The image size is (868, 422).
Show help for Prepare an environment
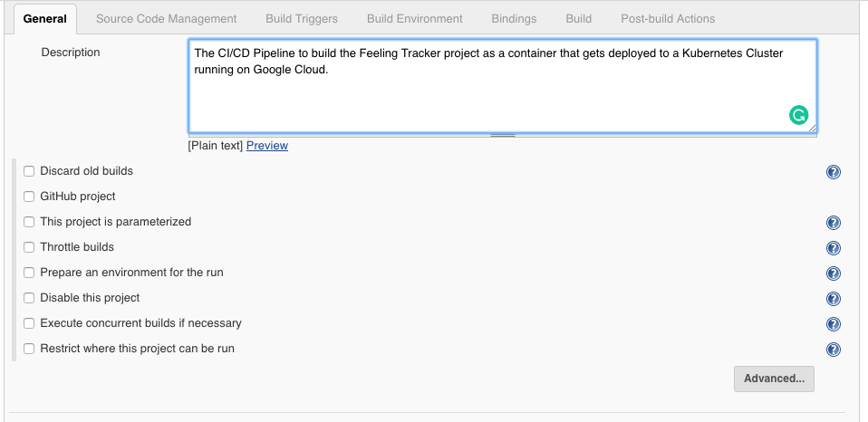point(834,273)
